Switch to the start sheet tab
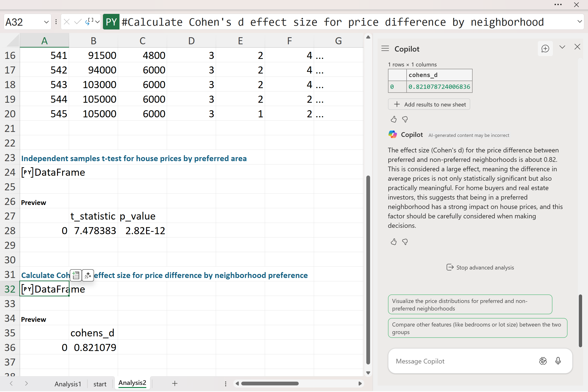Screen dimensions: 588x392 tap(100, 384)
